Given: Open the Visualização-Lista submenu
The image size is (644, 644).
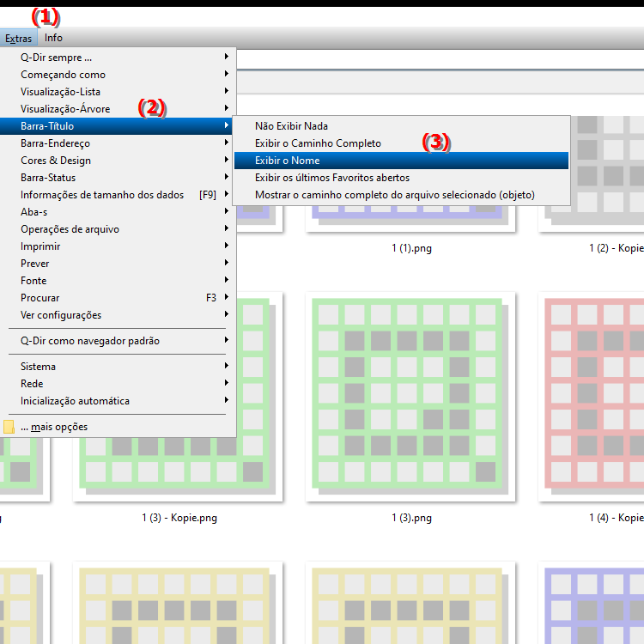Looking at the screenshot, I should [x=118, y=92].
